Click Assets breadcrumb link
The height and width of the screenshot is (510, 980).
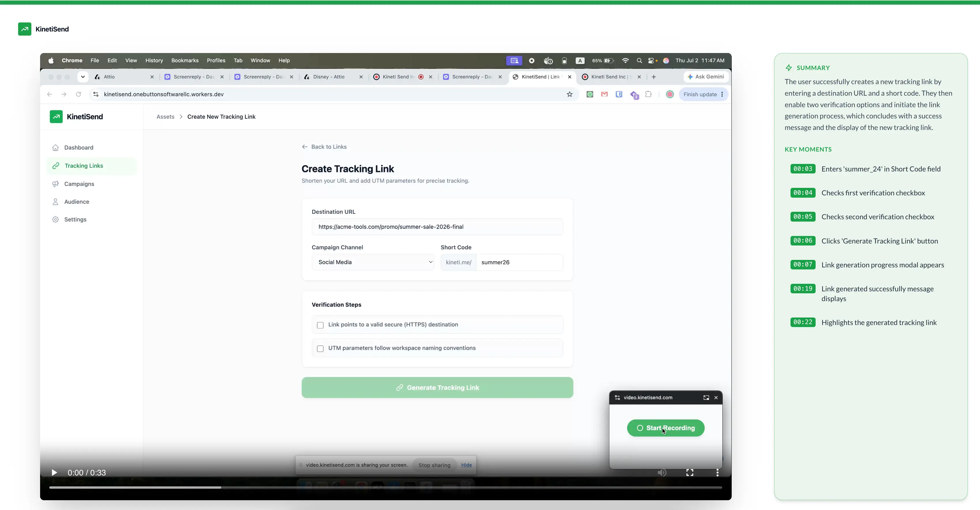166,117
